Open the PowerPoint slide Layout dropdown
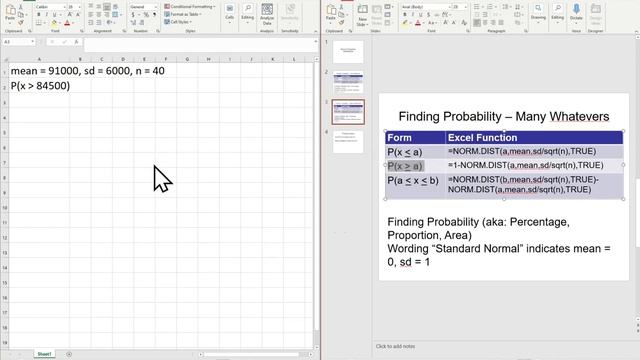 tap(389, 7)
